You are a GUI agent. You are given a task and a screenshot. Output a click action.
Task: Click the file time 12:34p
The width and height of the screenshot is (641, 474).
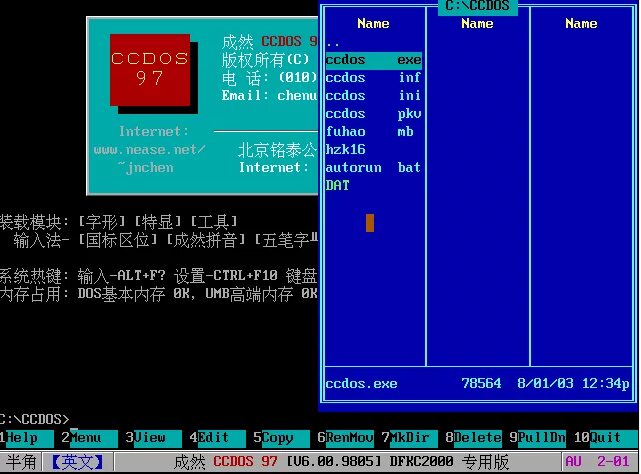click(605, 384)
